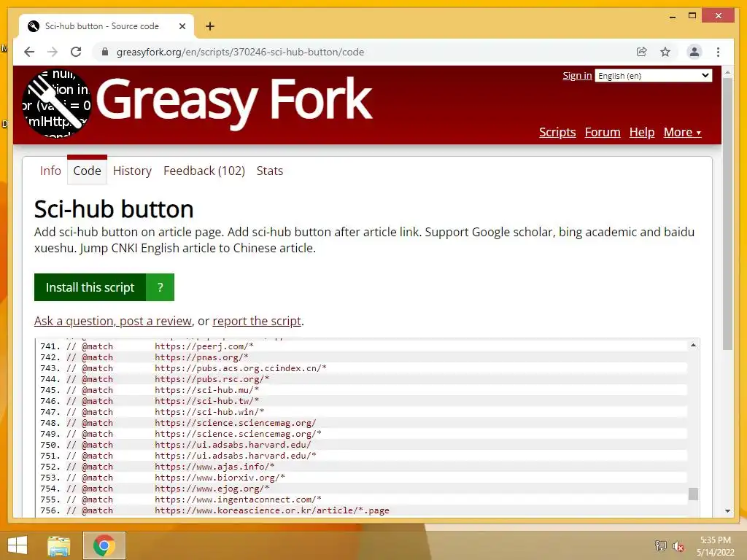Open Chrome three-dot menu
Image resolution: width=747 pixels, height=560 pixels.
(718, 52)
